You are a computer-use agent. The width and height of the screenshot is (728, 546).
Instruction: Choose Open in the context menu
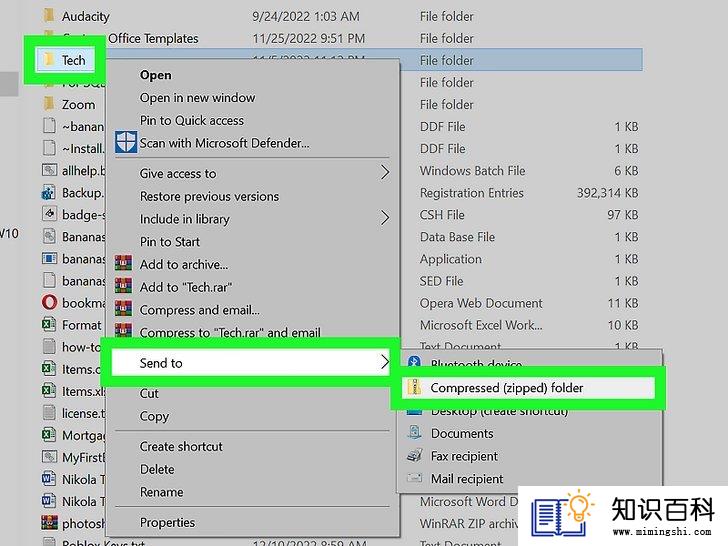156,75
